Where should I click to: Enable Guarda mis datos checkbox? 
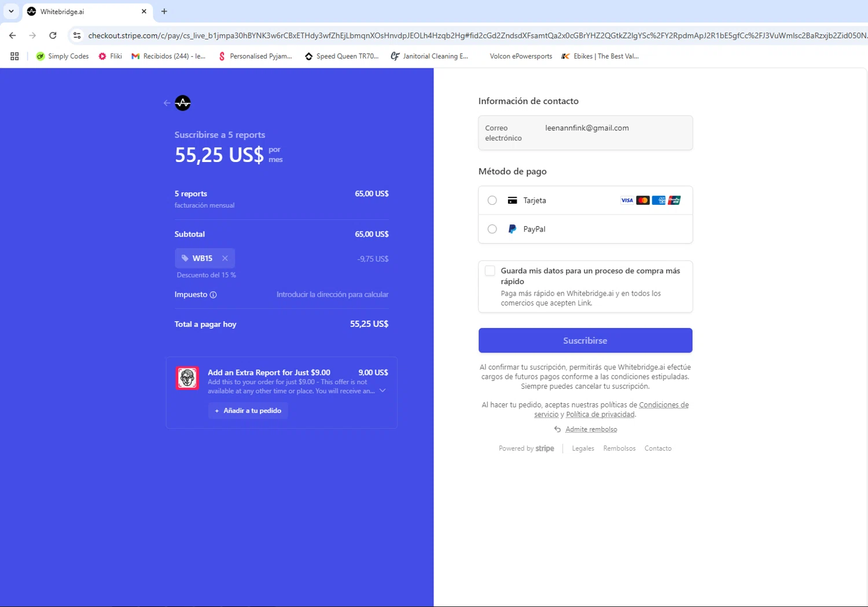490,271
